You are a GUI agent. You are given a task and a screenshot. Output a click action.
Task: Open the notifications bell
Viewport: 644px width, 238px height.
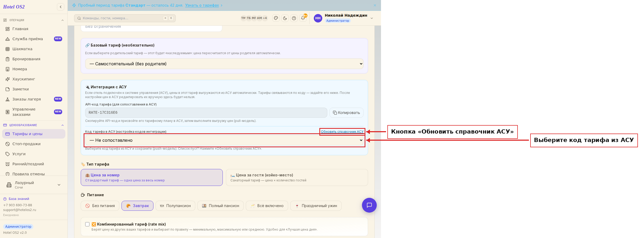click(x=303, y=18)
